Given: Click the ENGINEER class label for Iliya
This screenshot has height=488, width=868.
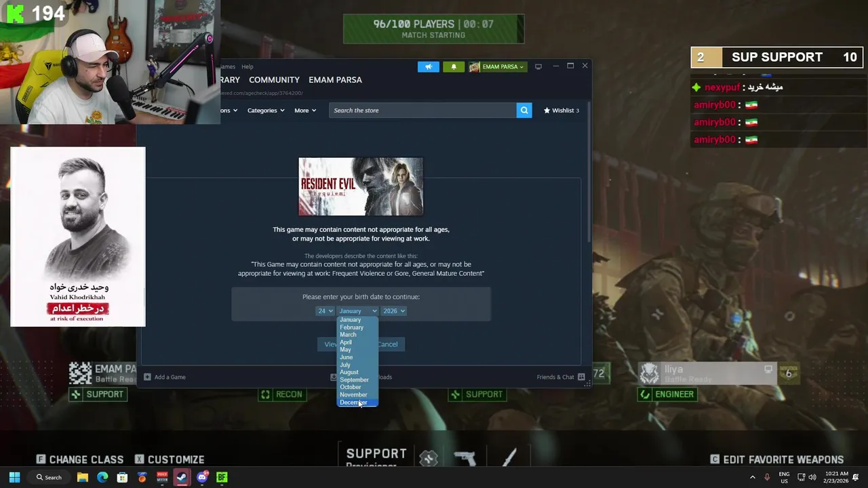Looking at the screenshot, I should click(667, 394).
